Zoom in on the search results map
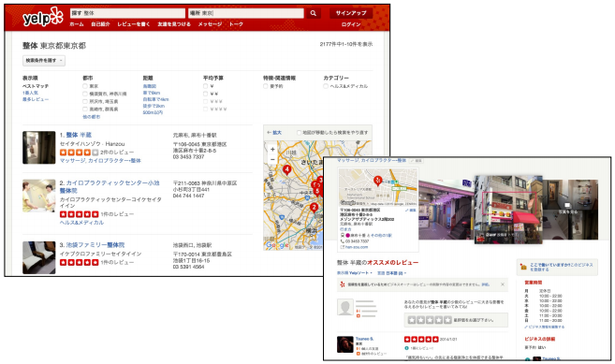This screenshot has height=364, width=615. (272, 150)
